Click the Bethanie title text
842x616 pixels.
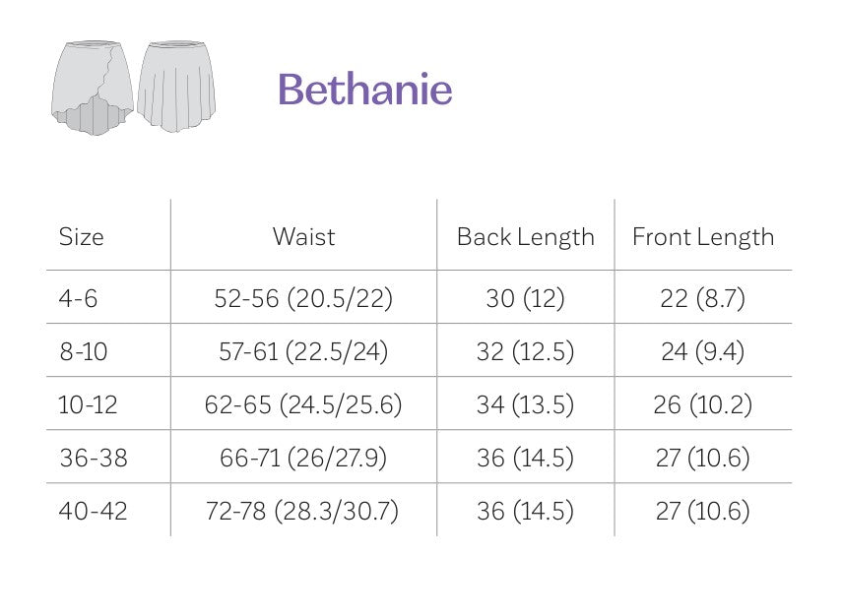(364, 90)
